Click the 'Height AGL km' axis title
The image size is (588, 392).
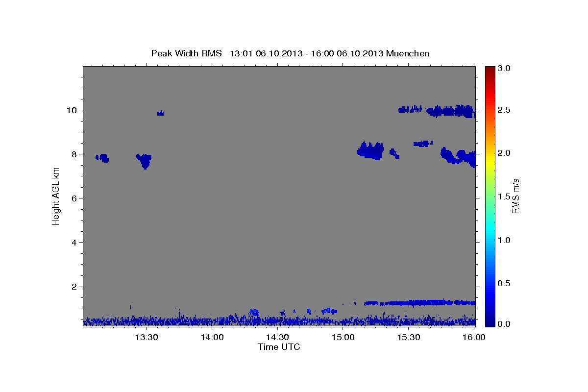pyautogui.click(x=56, y=196)
